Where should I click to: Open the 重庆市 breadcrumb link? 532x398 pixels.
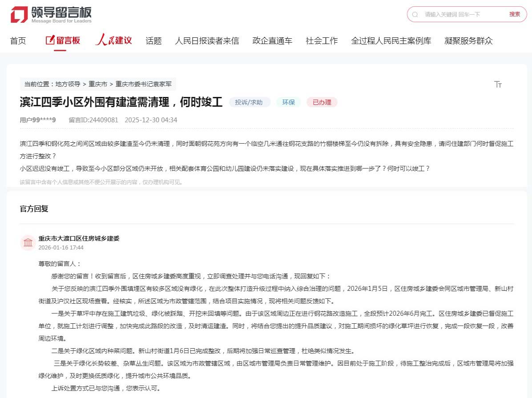pos(98,84)
